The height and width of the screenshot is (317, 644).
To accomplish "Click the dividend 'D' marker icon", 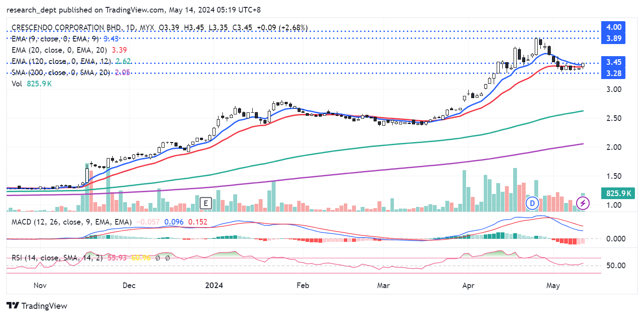I will point(532,203).
